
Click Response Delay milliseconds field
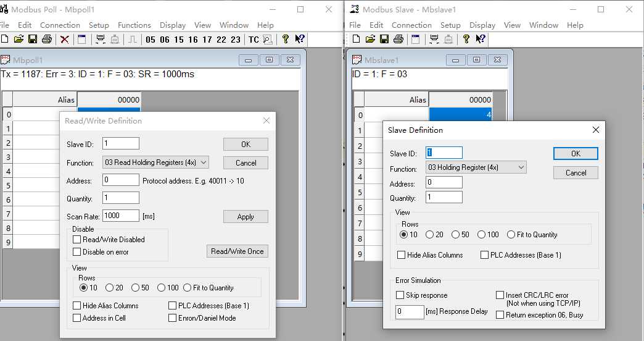410,312
